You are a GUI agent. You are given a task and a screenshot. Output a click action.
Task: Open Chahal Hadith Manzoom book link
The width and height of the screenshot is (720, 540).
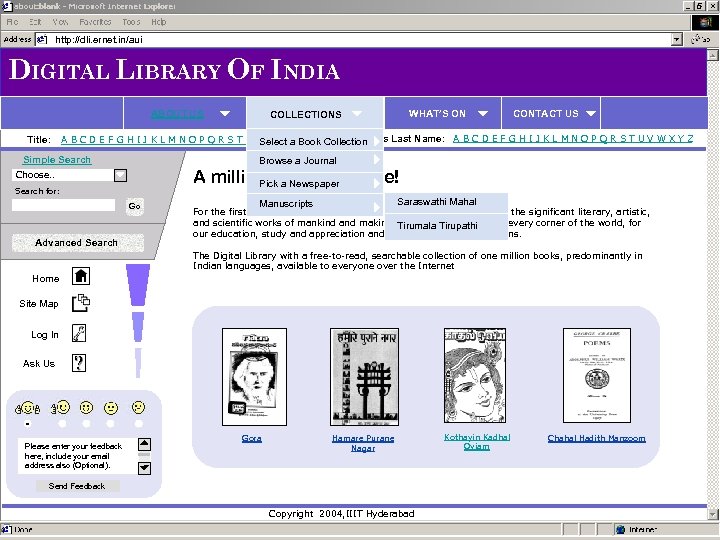pos(596,438)
